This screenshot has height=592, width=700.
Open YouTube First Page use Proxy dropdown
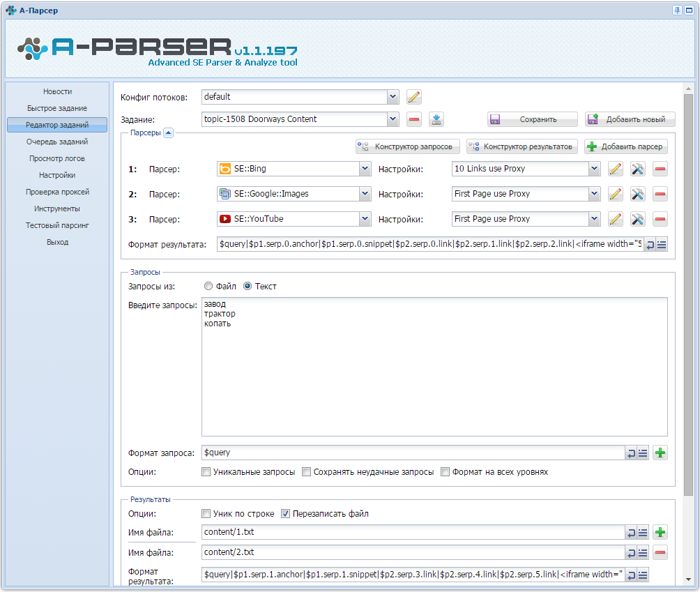click(x=594, y=219)
